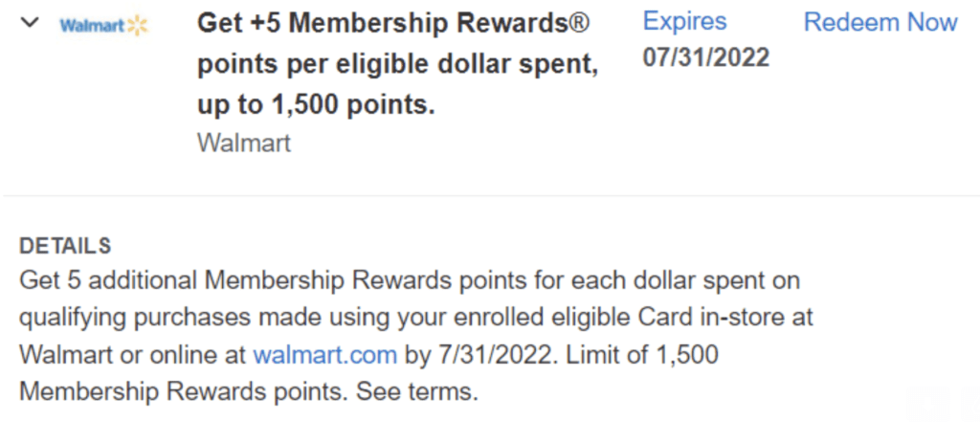This screenshot has height=443, width=980.
Task: Click the DETAILS section heading
Action: (65, 246)
